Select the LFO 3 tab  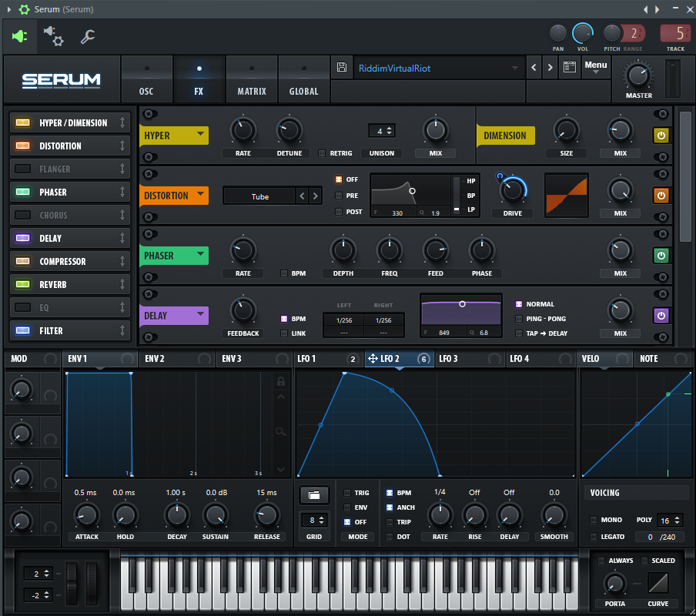coord(470,359)
